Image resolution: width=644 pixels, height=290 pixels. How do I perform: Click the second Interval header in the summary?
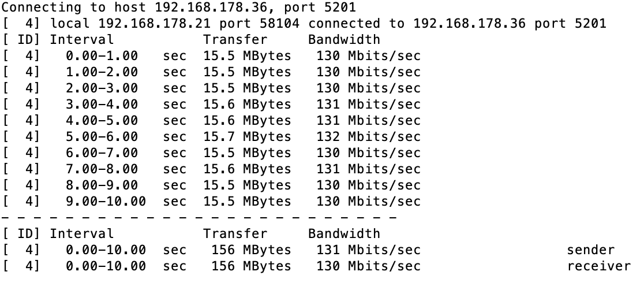click(x=81, y=234)
